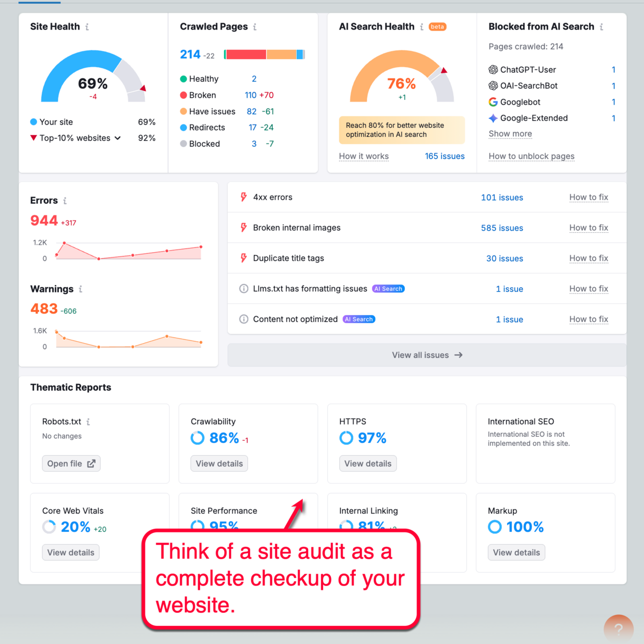This screenshot has height=644, width=644.
Task: Show more blocked AI search bots
Action: 510,134
